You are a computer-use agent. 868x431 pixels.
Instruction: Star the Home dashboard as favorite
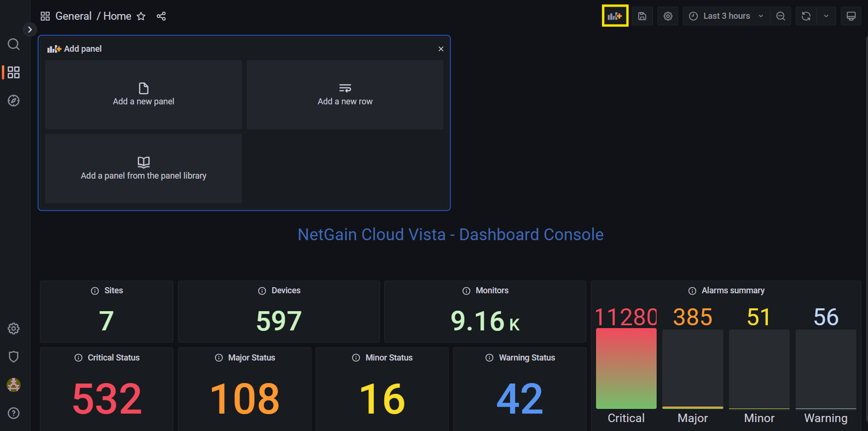(141, 16)
